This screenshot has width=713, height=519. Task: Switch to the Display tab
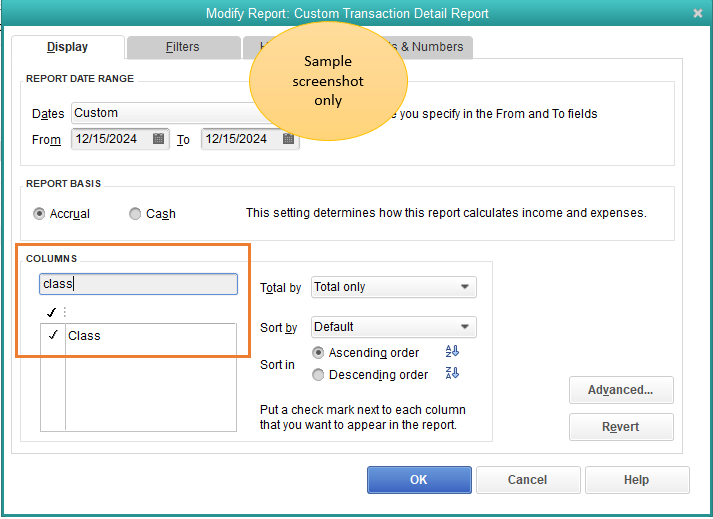pyautogui.click(x=68, y=47)
